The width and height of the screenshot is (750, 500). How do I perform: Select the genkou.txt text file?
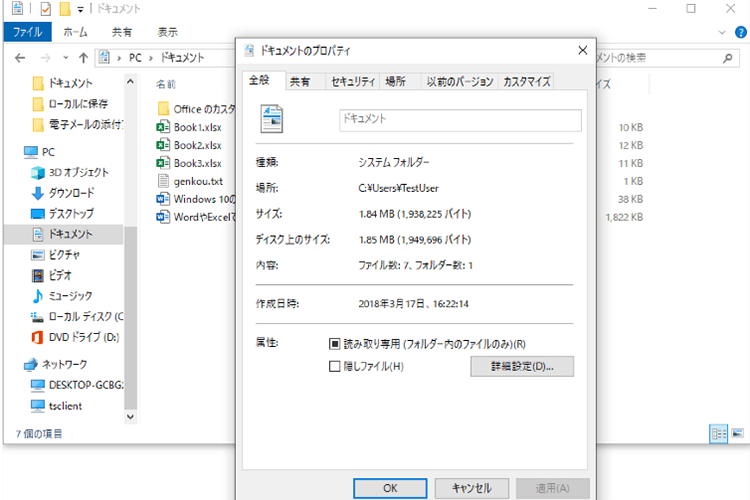[190, 181]
